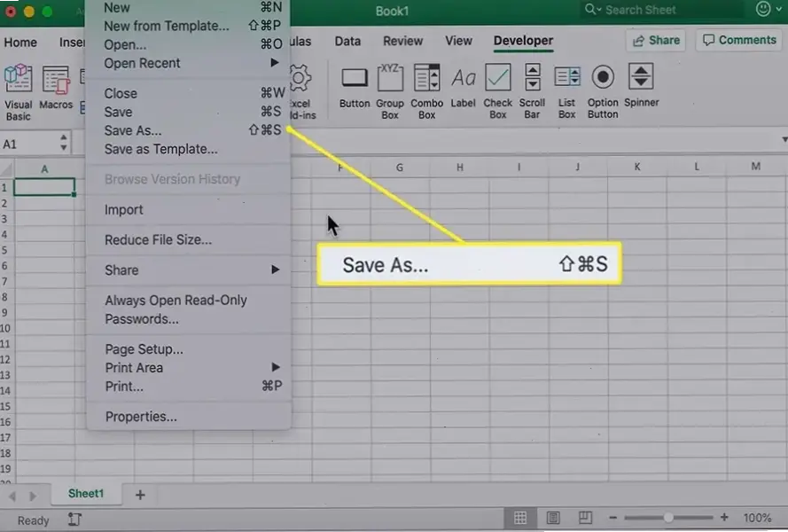Click the macro recording status icon

click(74, 519)
